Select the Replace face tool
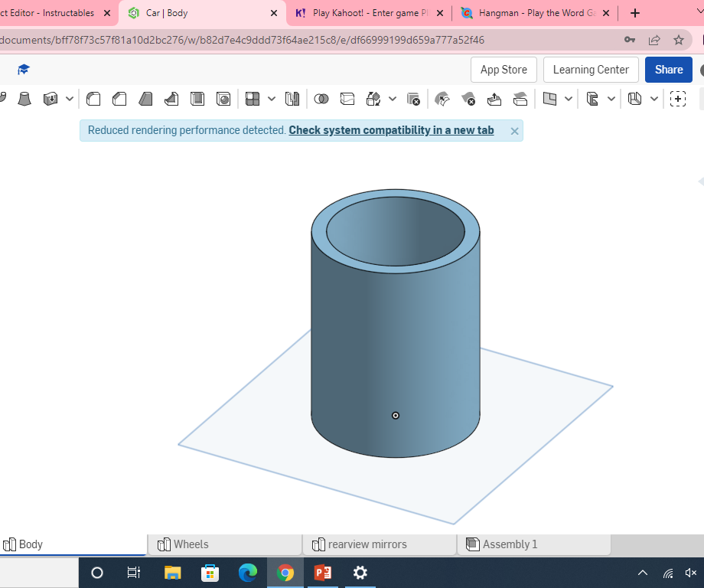 tap(520, 99)
